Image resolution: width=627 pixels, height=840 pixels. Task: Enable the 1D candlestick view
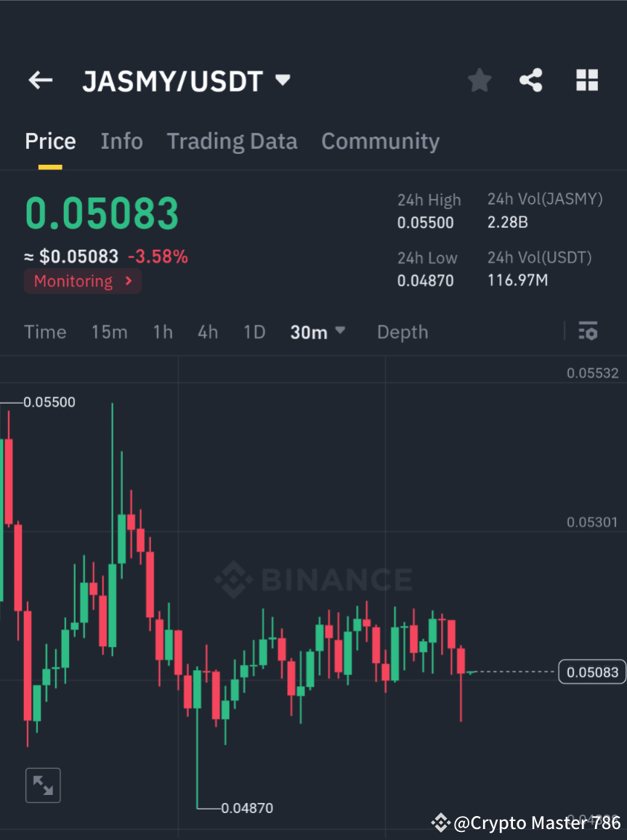point(254,332)
